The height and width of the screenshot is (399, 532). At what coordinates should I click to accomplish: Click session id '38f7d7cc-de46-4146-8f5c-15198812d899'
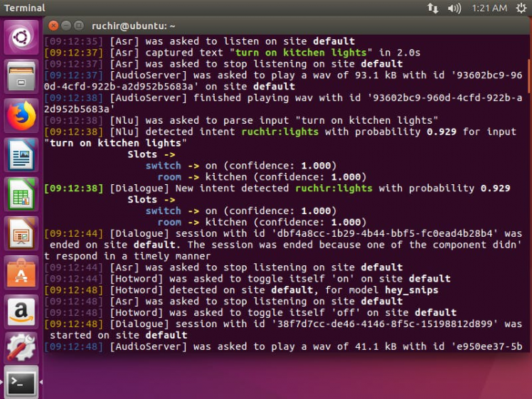point(385,324)
